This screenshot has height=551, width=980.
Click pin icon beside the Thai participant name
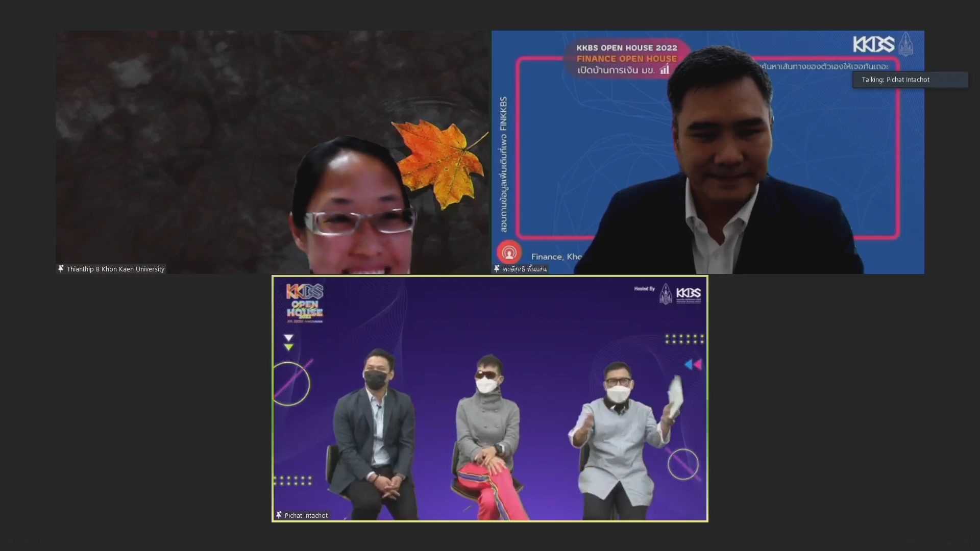[x=497, y=268]
